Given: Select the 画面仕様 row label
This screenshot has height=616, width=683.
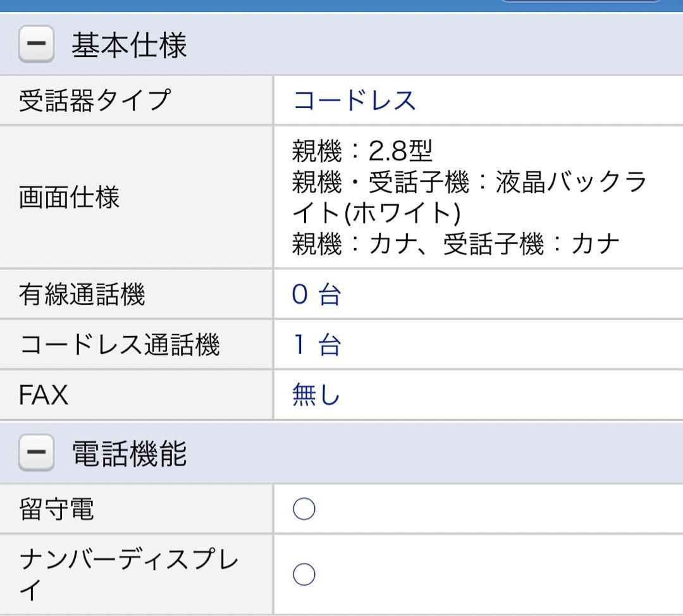Looking at the screenshot, I should pos(69,198).
